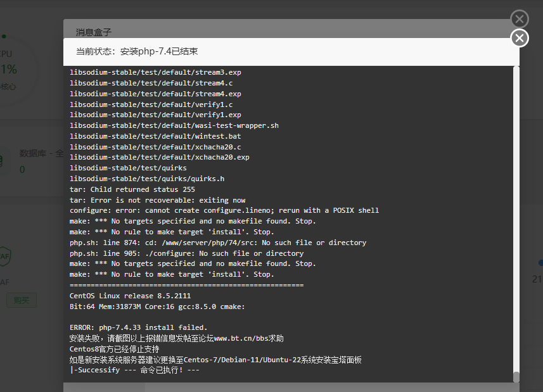Click the '|-Successify --- 命令已执行' line
The height and width of the screenshot is (392, 543).
click(134, 370)
